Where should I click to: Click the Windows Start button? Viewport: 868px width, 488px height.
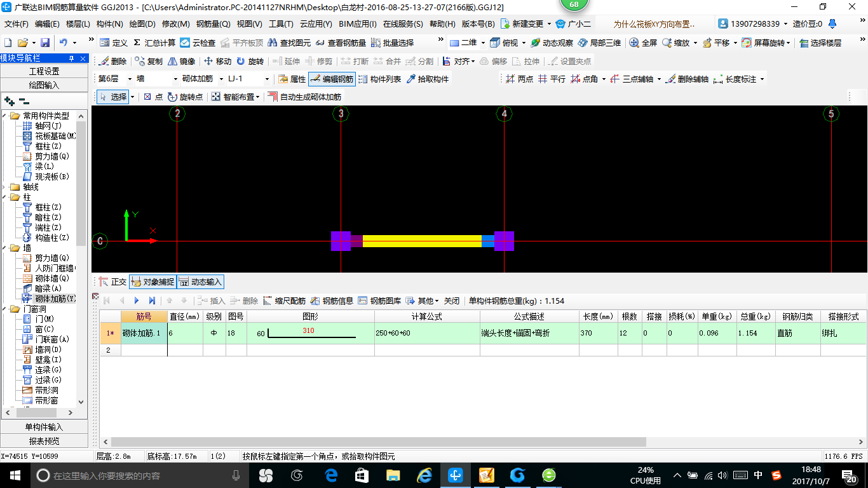pos(15,475)
